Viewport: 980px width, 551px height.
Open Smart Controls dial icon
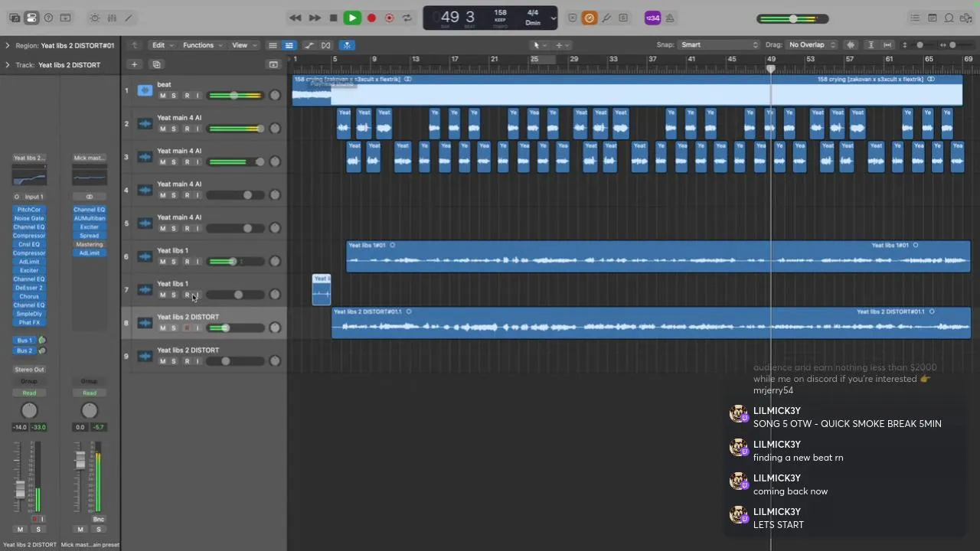pos(94,18)
